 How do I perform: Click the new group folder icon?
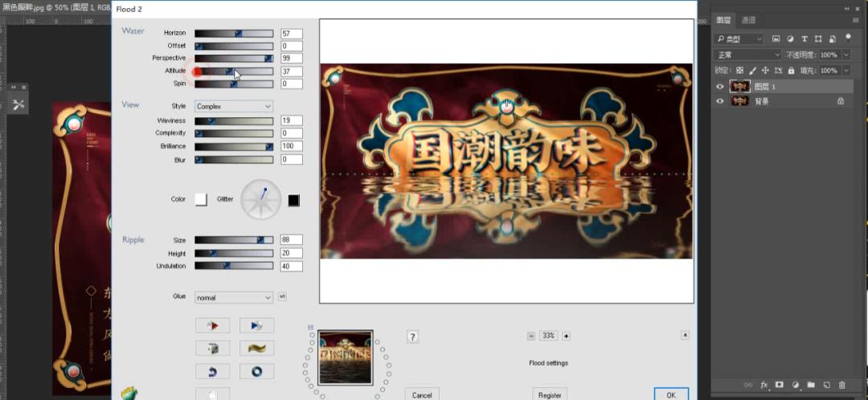811,385
